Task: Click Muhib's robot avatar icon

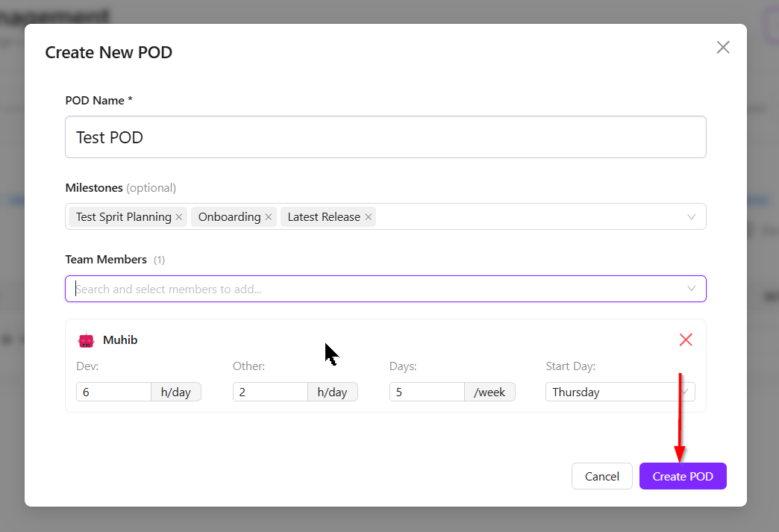Action: (x=87, y=340)
